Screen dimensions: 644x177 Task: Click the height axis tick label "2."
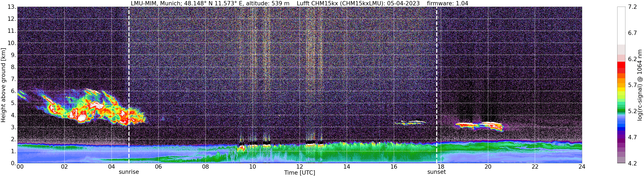(x=13, y=139)
